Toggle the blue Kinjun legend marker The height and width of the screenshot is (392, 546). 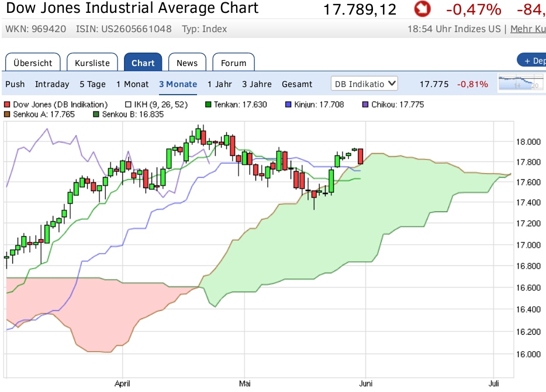pyautogui.click(x=288, y=105)
